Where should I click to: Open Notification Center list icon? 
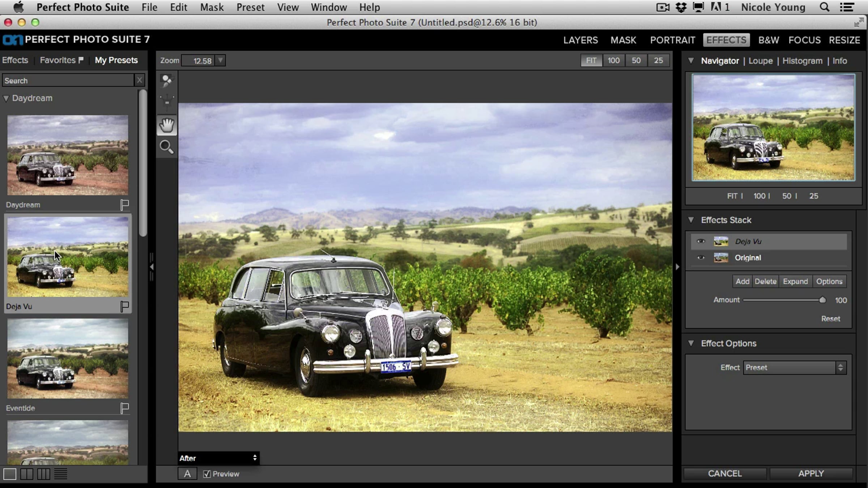click(847, 7)
